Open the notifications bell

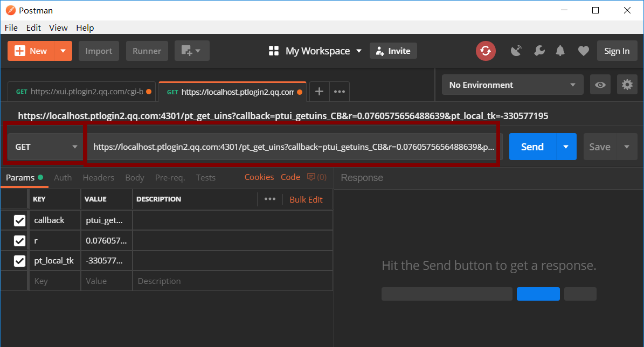(560, 51)
